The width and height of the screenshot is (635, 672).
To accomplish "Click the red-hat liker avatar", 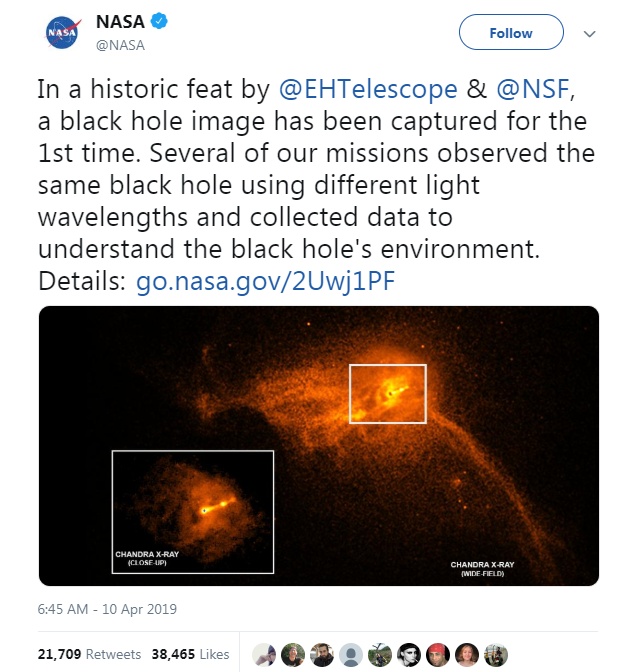I will coord(437,654).
